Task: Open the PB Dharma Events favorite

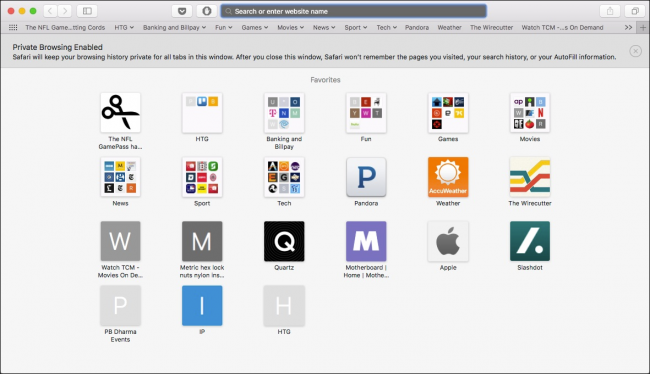Action: point(120,306)
